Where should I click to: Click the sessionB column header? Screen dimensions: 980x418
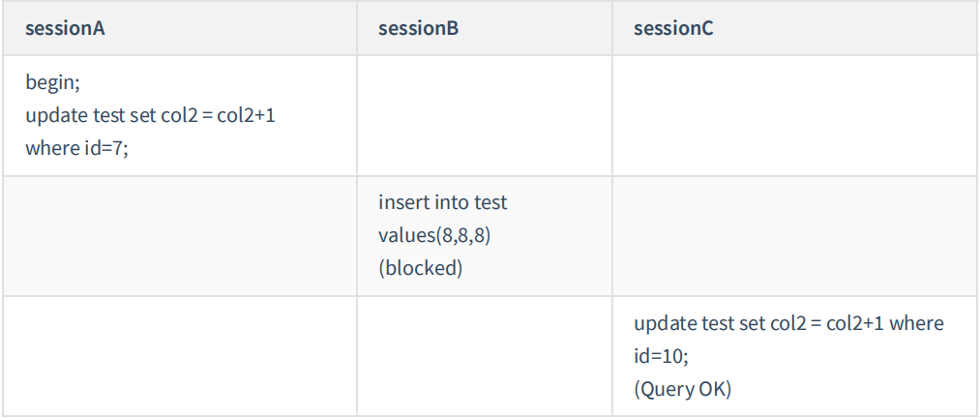click(418, 29)
